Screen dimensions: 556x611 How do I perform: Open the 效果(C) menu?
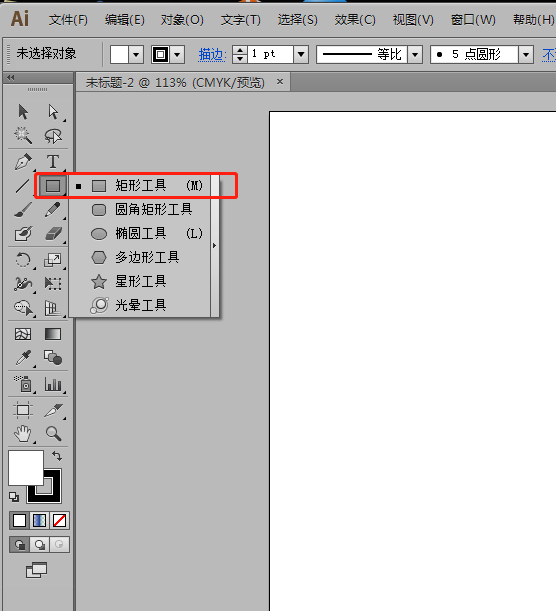tap(355, 19)
